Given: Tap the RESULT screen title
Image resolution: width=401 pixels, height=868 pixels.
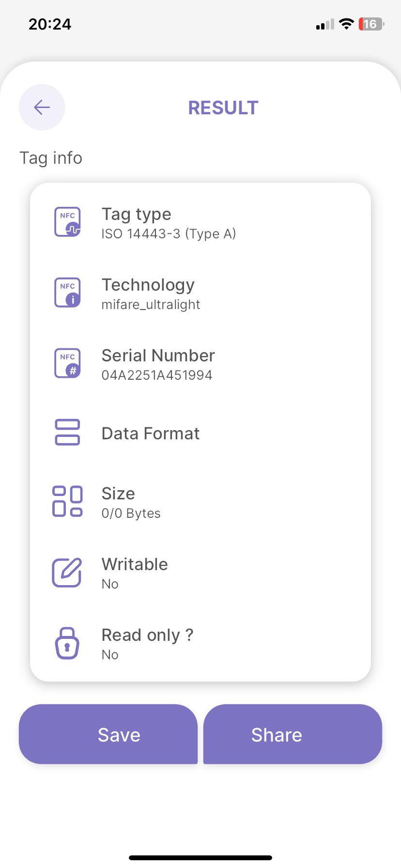Looking at the screenshot, I should click(223, 108).
